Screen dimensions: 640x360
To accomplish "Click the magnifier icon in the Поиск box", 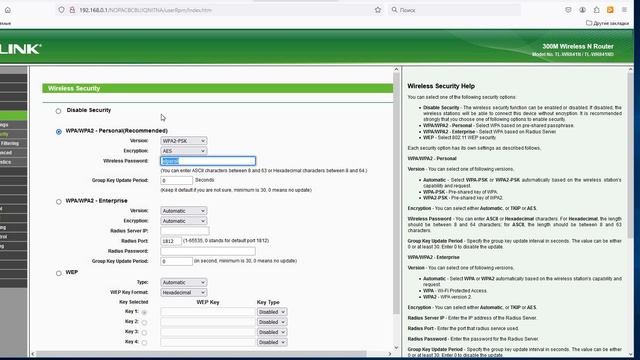I will pos(394,10).
